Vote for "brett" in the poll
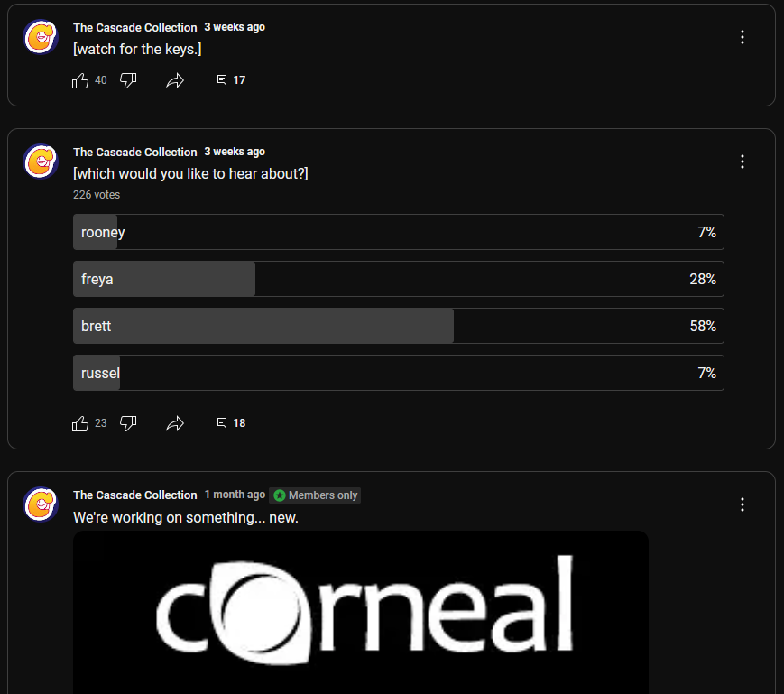784x694 pixels. pos(398,326)
